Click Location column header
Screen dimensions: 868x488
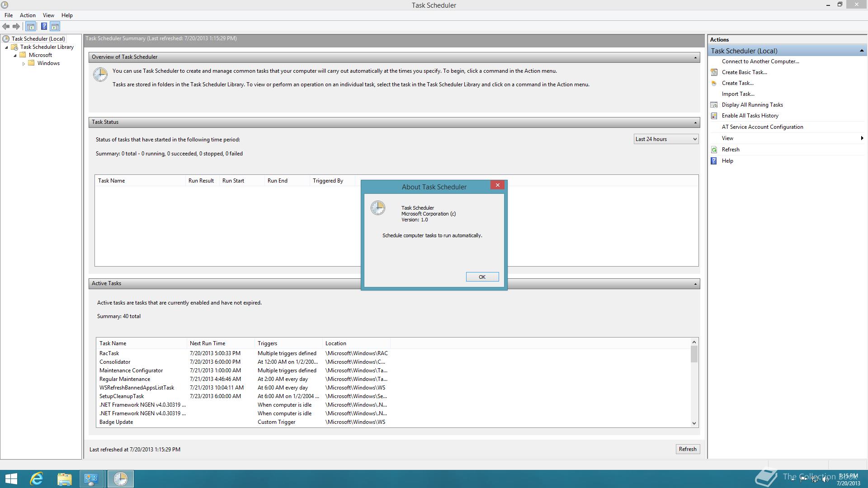tap(356, 343)
